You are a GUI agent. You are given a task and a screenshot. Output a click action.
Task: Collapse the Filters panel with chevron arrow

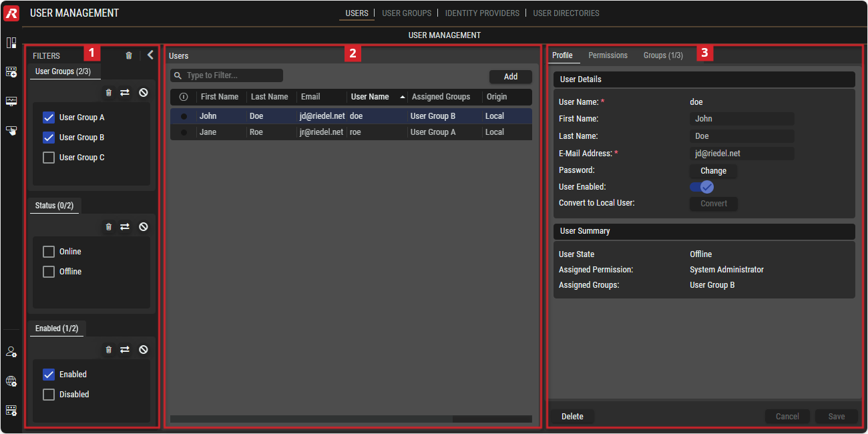coord(150,55)
